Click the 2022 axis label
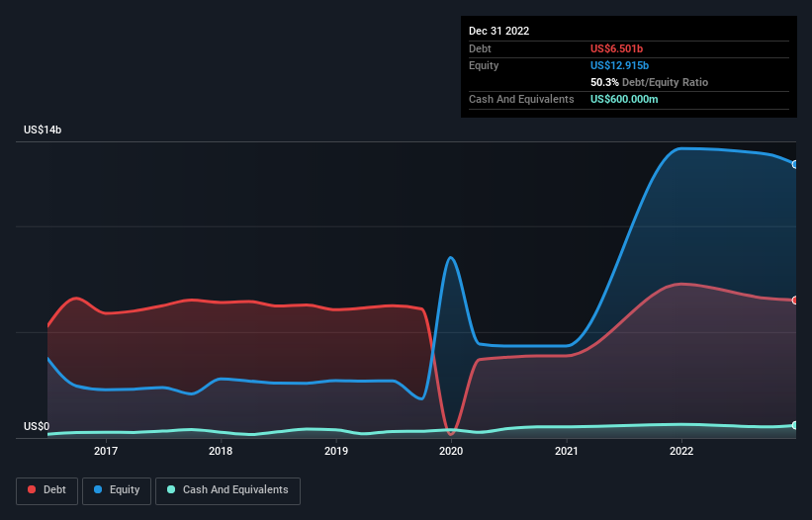 [x=681, y=451]
